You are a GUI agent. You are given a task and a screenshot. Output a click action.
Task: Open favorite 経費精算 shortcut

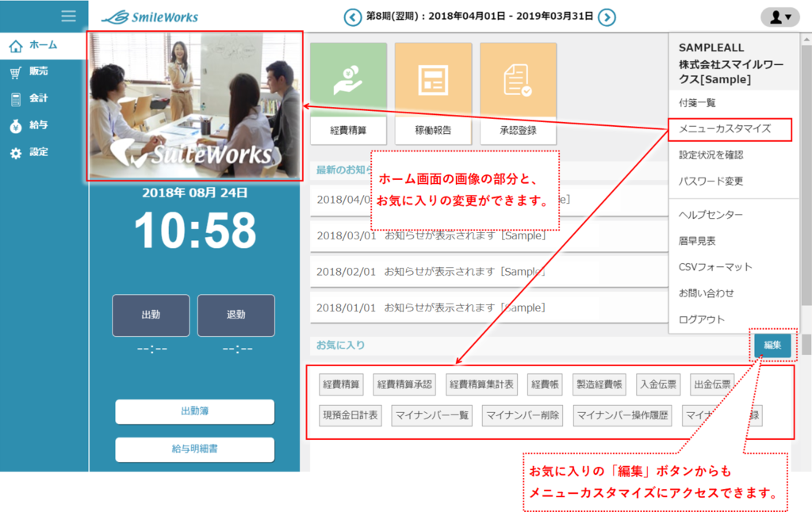point(341,384)
